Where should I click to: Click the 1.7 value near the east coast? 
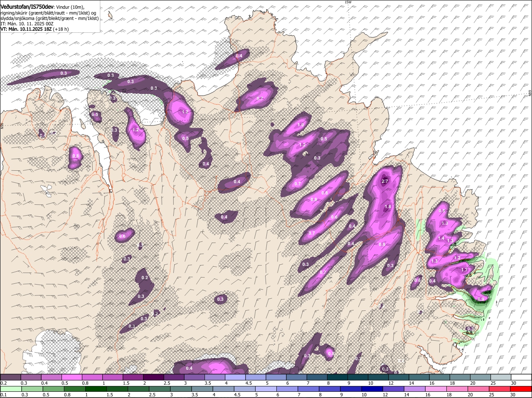[x=465, y=270]
